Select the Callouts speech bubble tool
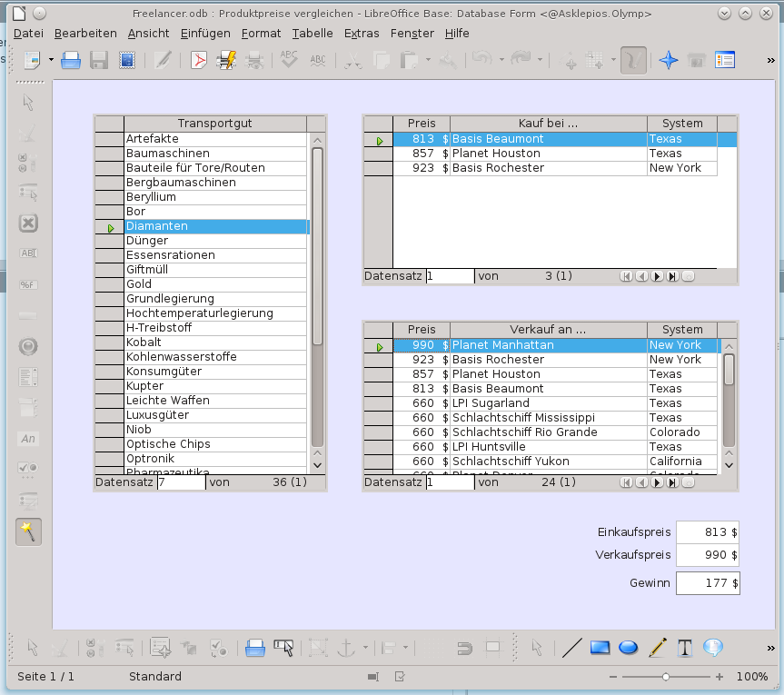The image size is (784, 695). (x=713, y=648)
